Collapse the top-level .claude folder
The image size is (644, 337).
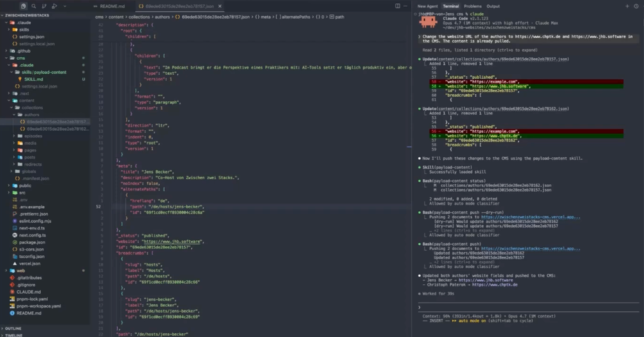coord(25,23)
